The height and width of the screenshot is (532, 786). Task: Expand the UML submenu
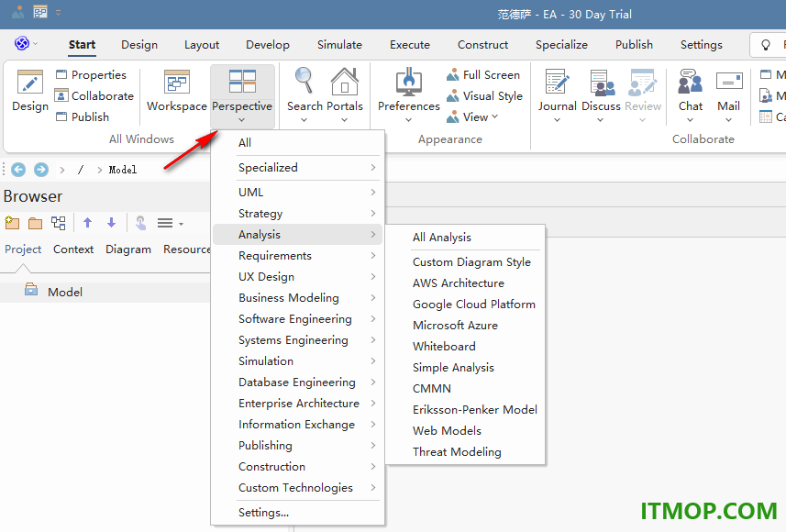[298, 192]
